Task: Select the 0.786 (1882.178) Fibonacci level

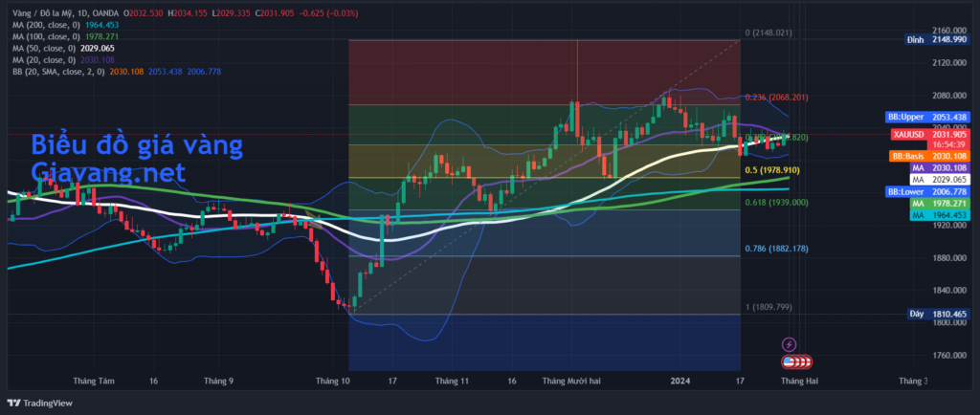Action: 776,249
